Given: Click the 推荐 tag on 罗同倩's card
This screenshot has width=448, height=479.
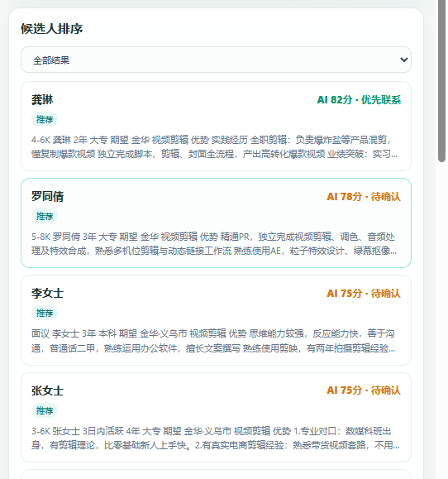Looking at the screenshot, I should tap(45, 216).
